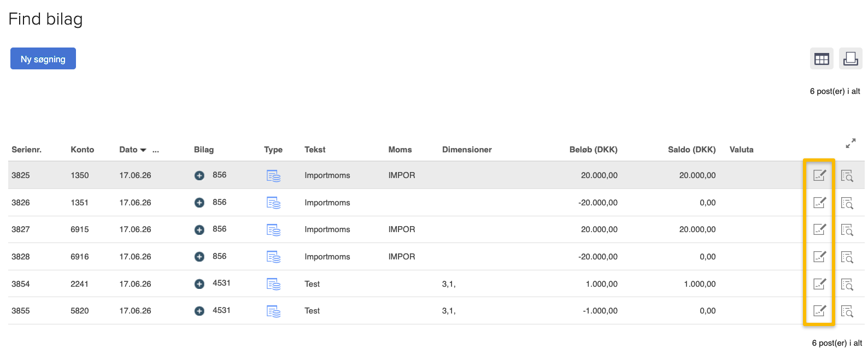The height and width of the screenshot is (355, 868).
Task: Expand voucher 856 on row 3825
Action: coord(200,175)
